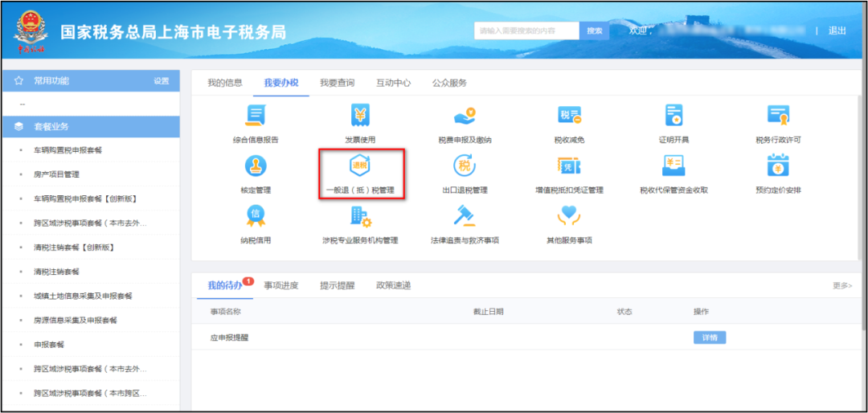Open the 其他服务事项 icon
The width and height of the screenshot is (868, 413).
569,216
